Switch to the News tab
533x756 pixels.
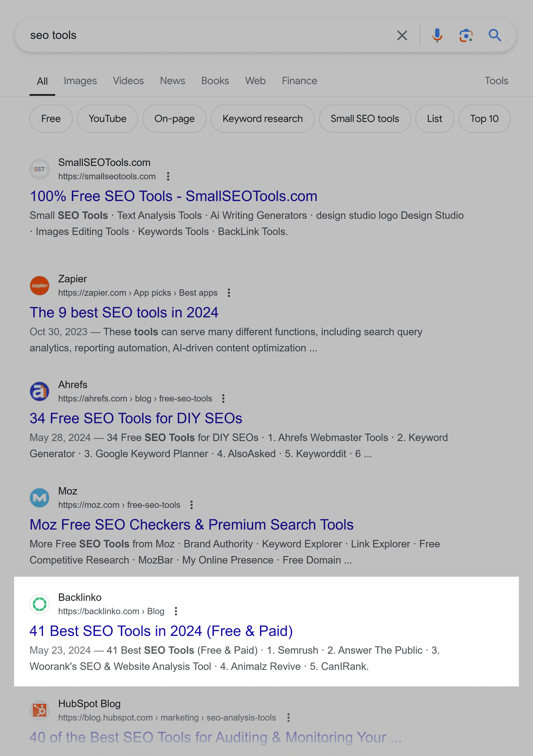[172, 81]
